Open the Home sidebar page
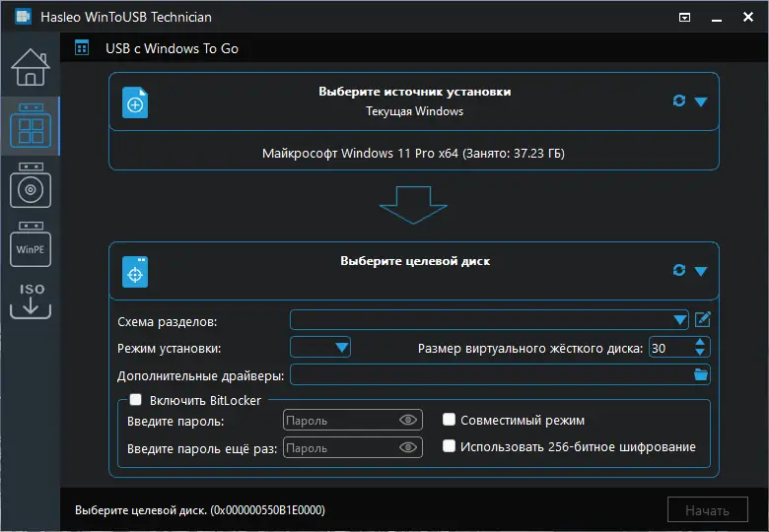Screen dimensions: 769x532 30,67
